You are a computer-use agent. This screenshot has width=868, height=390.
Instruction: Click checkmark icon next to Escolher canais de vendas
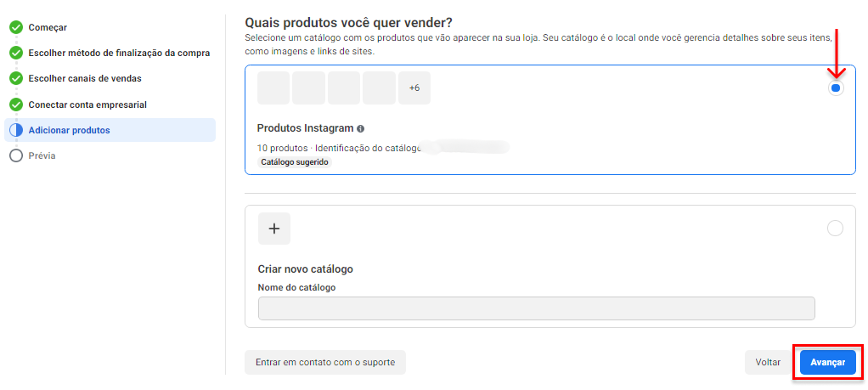[x=15, y=78]
